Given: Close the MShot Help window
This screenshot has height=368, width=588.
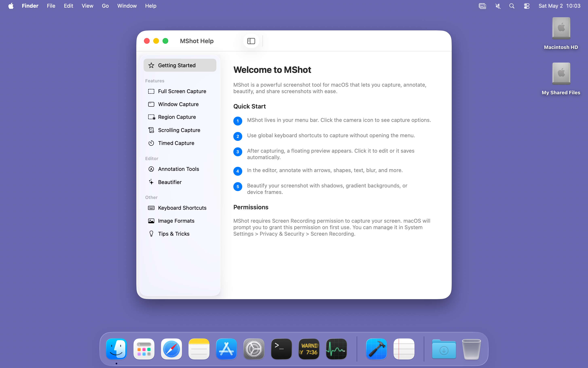Looking at the screenshot, I should click(147, 41).
